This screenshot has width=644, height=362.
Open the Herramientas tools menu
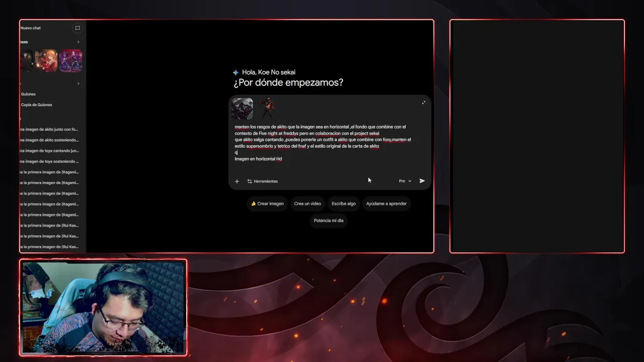262,181
